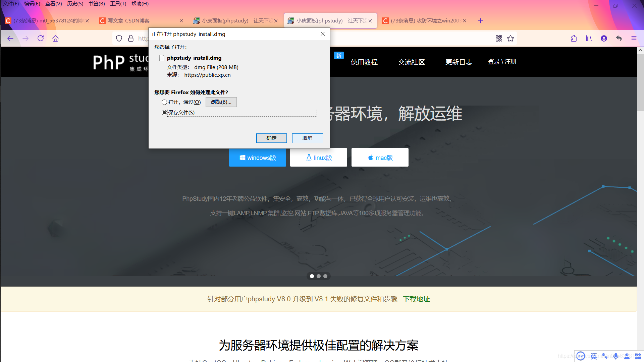Open the 编辑(E) menu
The width and height of the screenshot is (644, 362).
point(32,4)
